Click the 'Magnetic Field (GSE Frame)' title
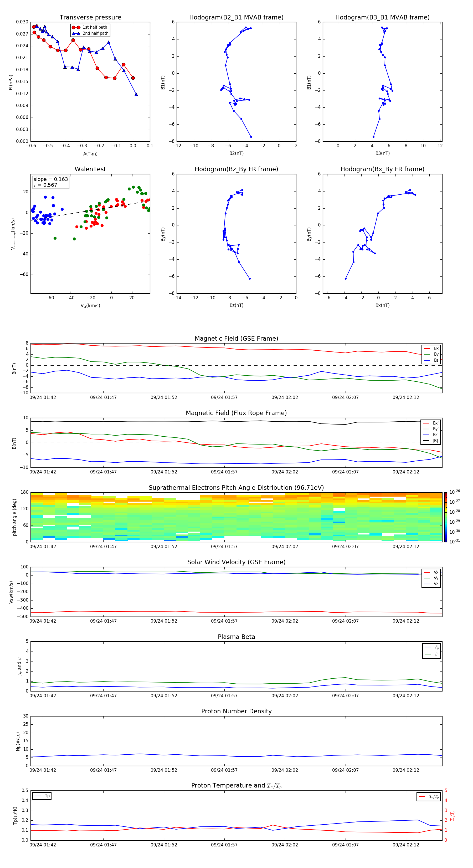The image size is (473, 868). tap(236, 339)
